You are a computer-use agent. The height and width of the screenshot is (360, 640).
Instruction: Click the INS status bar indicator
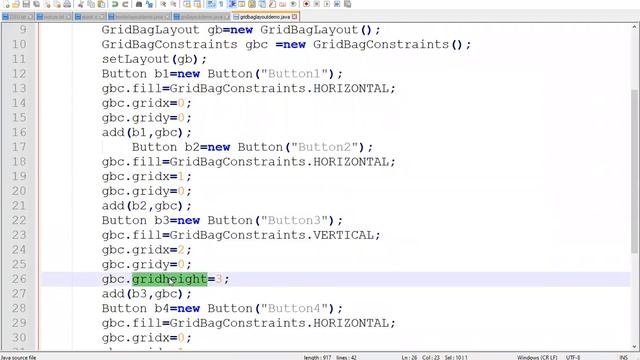coord(623,357)
